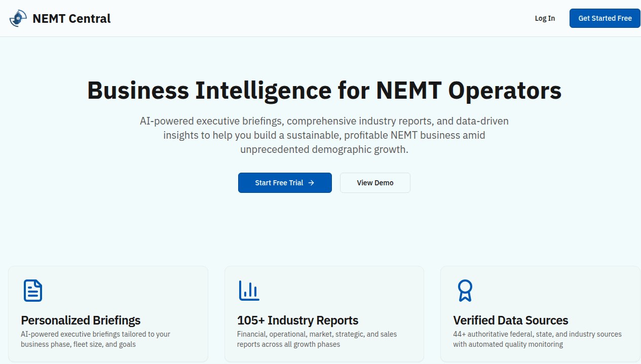This screenshot has height=364, width=641.
Task: Click the Personalized Briefings document icon
Action: (x=33, y=291)
